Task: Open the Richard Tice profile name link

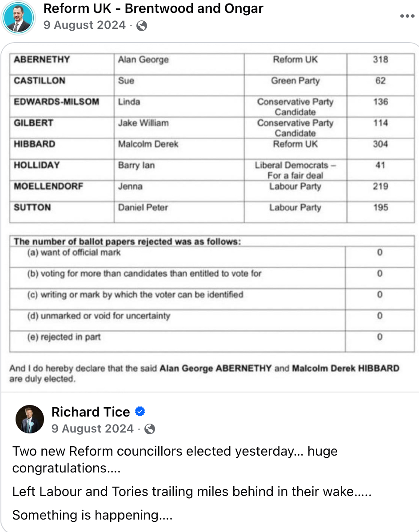Action: point(91,412)
